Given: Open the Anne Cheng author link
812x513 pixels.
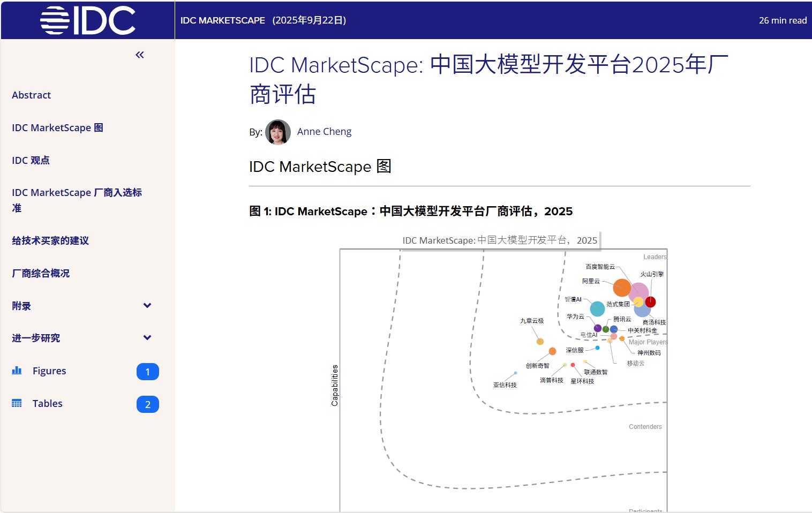Looking at the screenshot, I should pyautogui.click(x=324, y=132).
